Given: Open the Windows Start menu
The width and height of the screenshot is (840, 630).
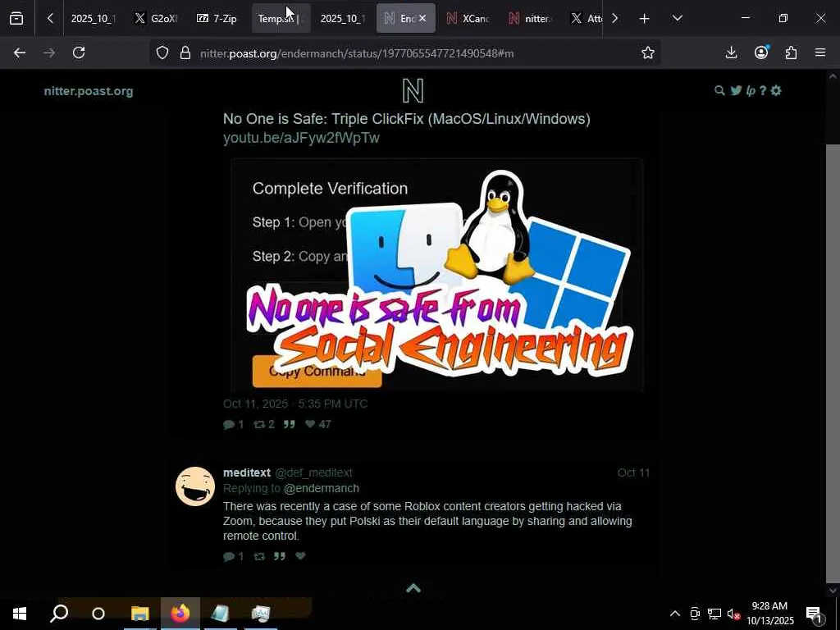Looking at the screenshot, I should tap(20, 614).
